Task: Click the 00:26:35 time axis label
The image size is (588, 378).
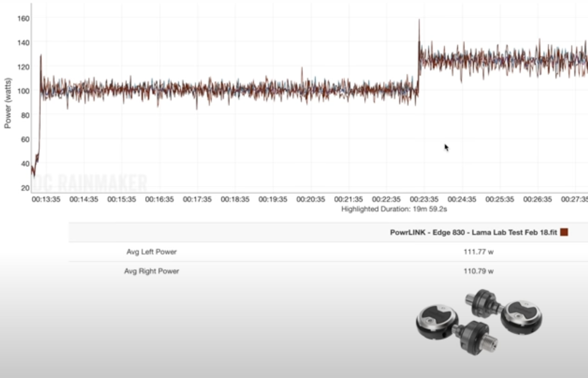Action: coord(537,199)
